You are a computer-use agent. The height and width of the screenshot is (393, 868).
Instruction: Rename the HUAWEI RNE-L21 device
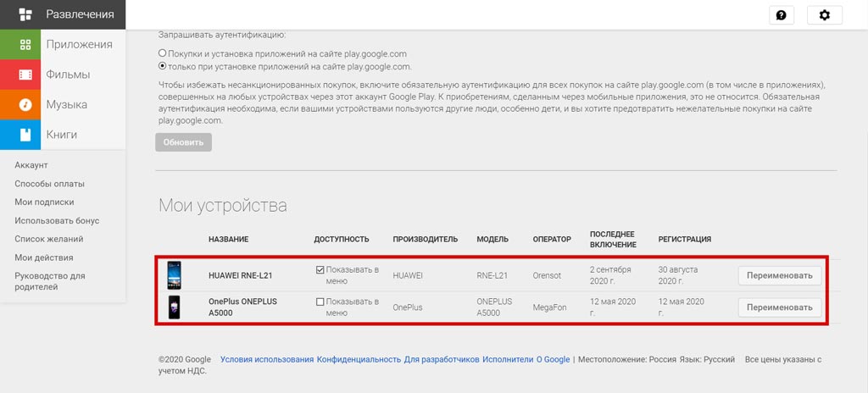[x=780, y=275]
